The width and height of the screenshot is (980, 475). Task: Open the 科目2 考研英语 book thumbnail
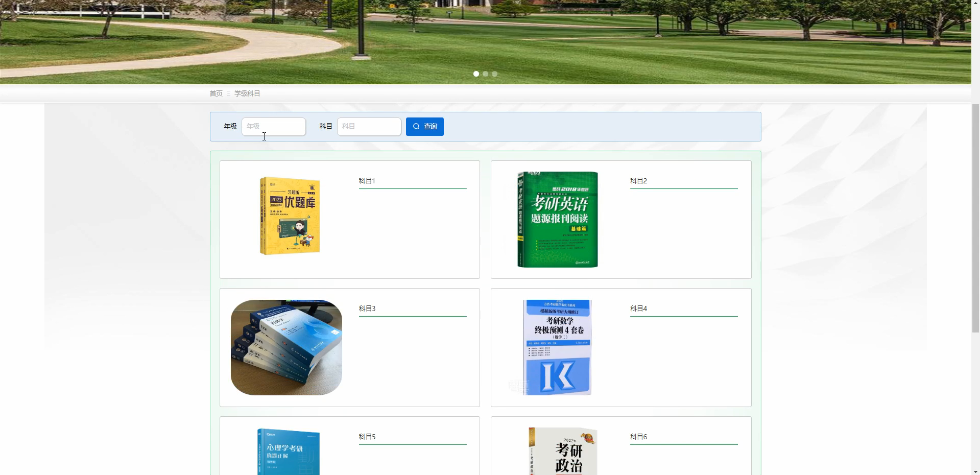click(x=558, y=220)
